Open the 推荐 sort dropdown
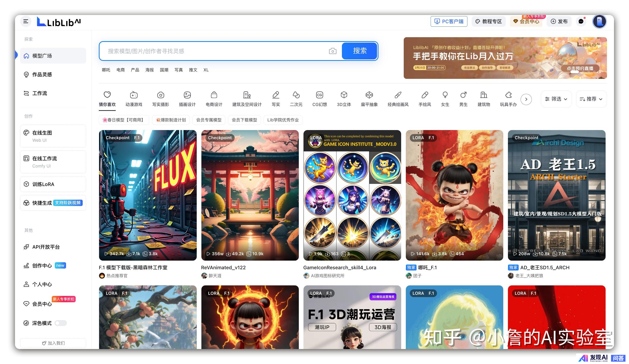Viewport: 629px width, 364px height. [591, 99]
